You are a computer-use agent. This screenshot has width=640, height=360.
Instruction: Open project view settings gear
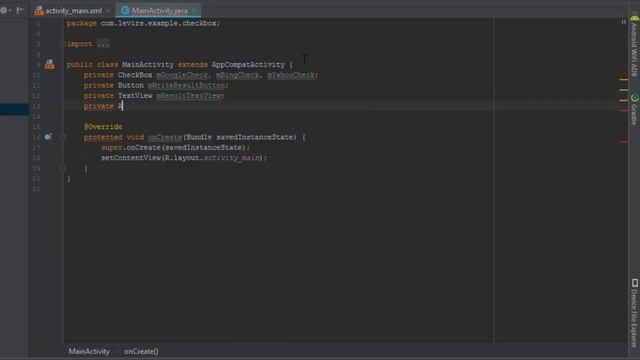4,10
